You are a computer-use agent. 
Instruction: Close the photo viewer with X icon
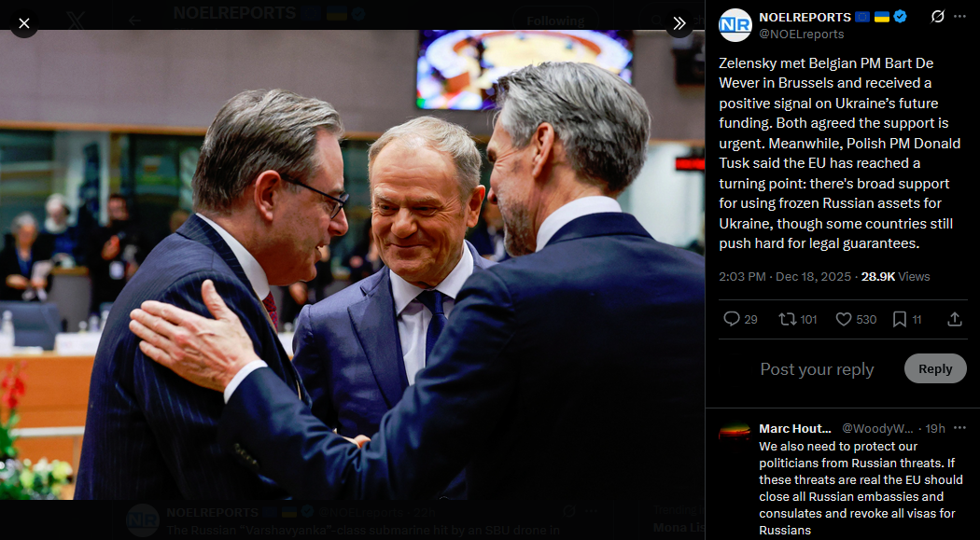[23, 23]
